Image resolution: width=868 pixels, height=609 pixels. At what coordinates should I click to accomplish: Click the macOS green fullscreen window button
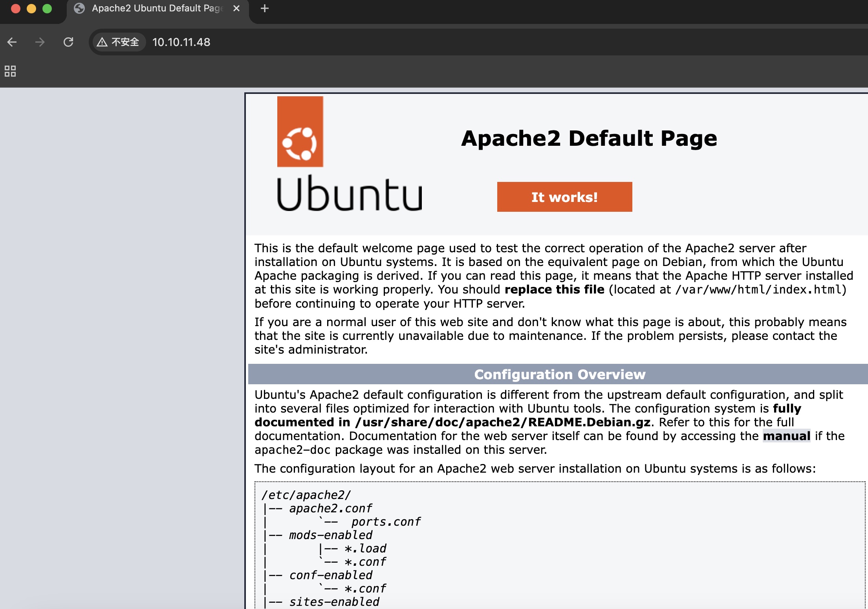[x=47, y=8]
